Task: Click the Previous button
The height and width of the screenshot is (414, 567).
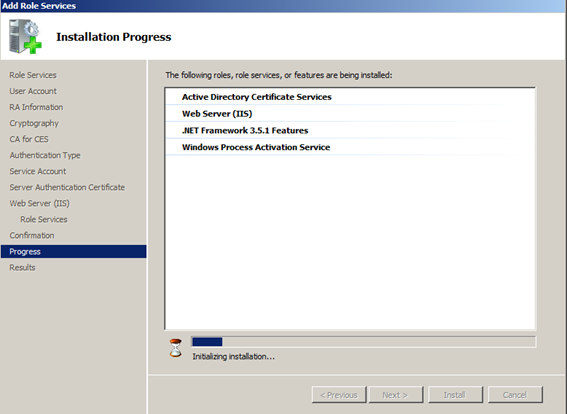Action: tap(339, 395)
